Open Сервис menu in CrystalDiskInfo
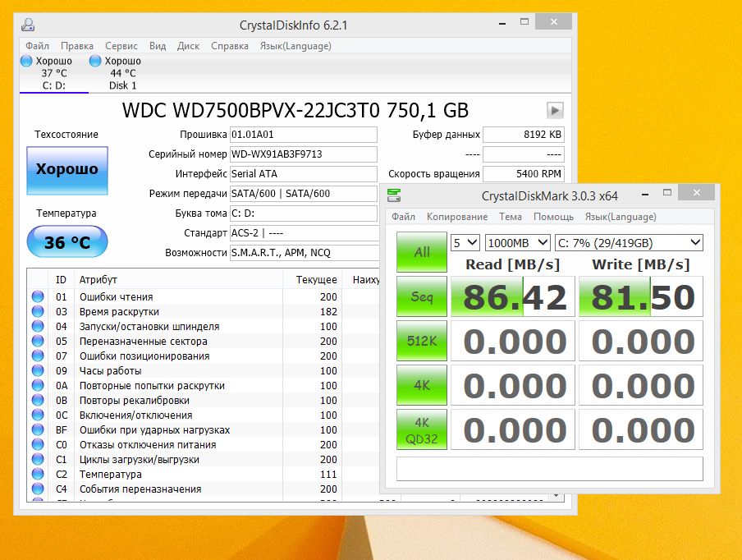This screenshot has width=742, height=560. (x=121, y=46)
